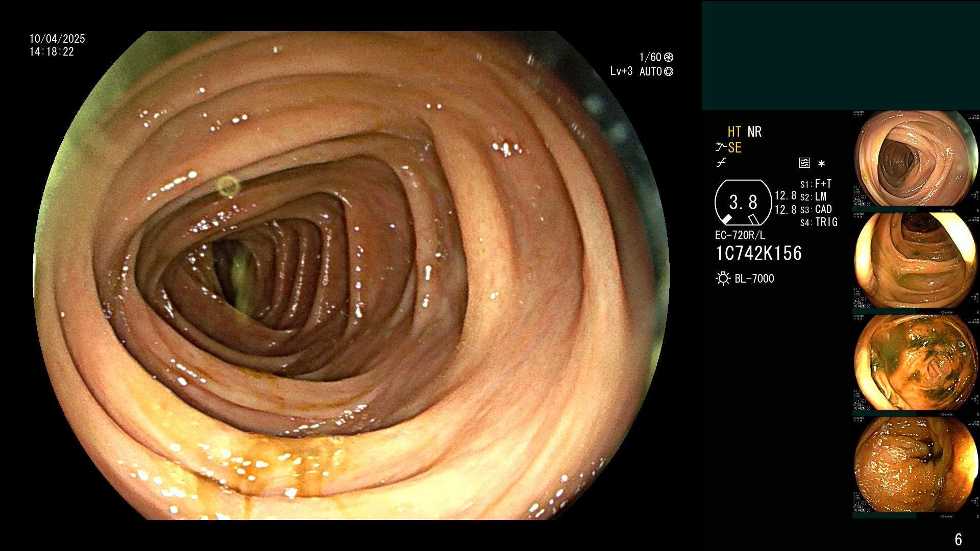Open the third thumbnail with green bile residue
This screenshot has height=551, width=980.
click(x=916, y=362)
